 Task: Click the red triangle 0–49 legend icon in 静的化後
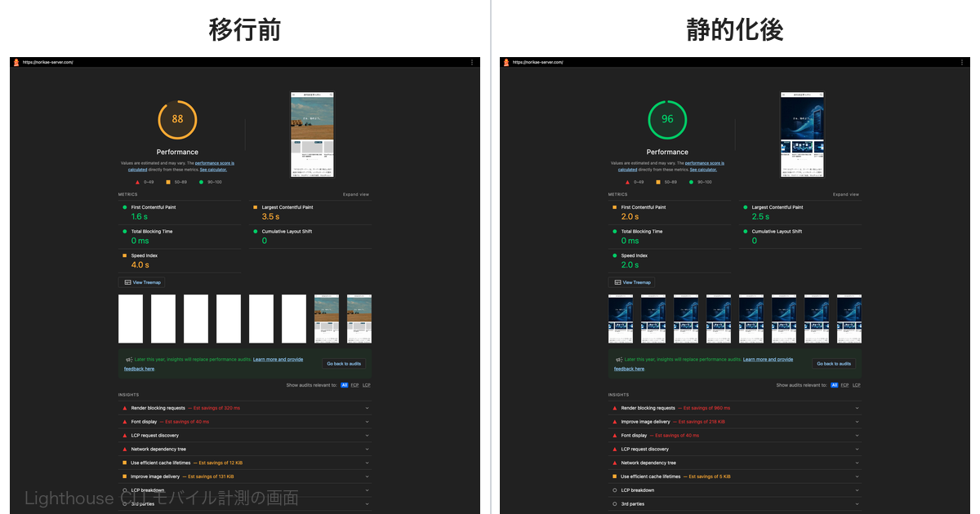(627, 182)
